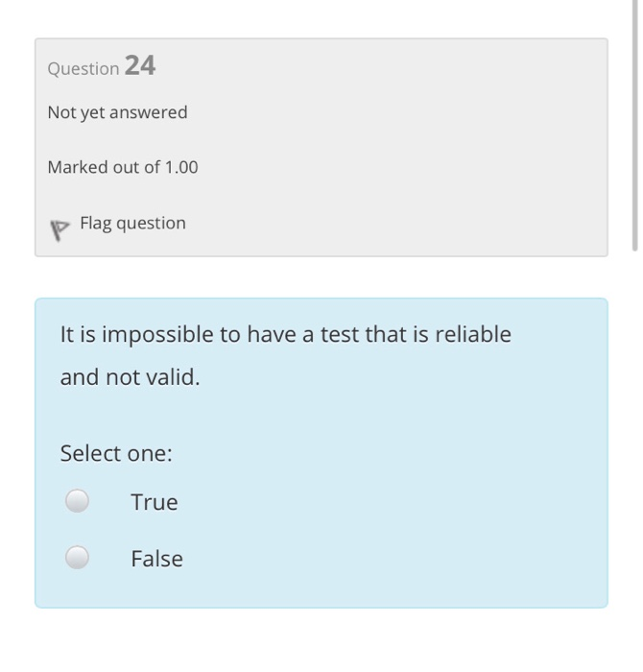Viewport: 643px width, 672px height.
Task: Click the text line "and not valid."
Action: coord(131,377)
